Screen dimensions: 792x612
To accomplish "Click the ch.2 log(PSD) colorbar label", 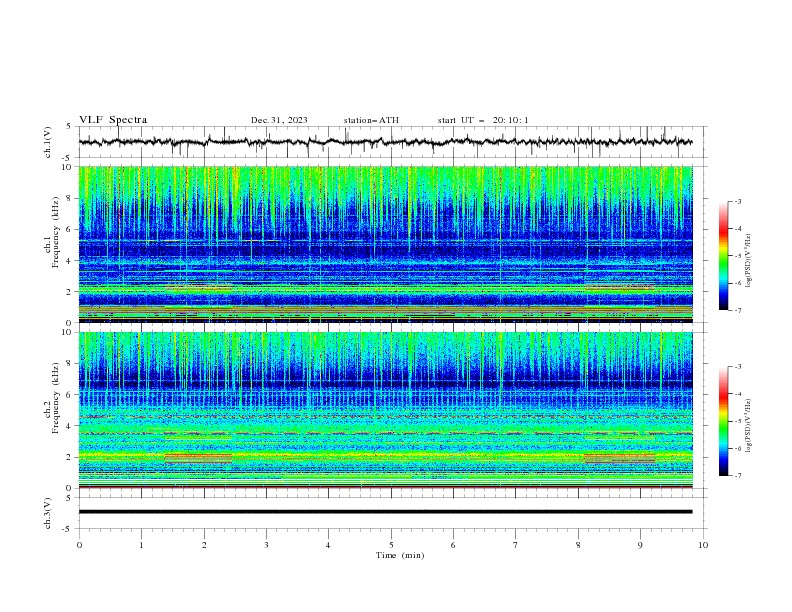I will coord(749,426).
